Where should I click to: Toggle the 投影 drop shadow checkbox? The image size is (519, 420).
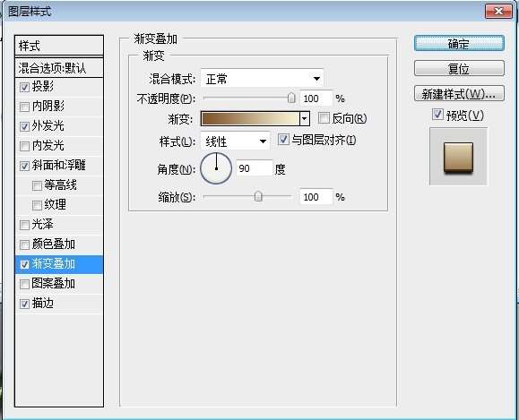coord(24,87)
